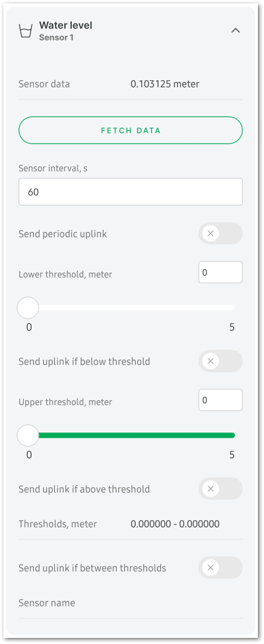The image size is (264, 644).
Task: Toggle Send uplink if below threshold
Action: (x=221, y=361)
